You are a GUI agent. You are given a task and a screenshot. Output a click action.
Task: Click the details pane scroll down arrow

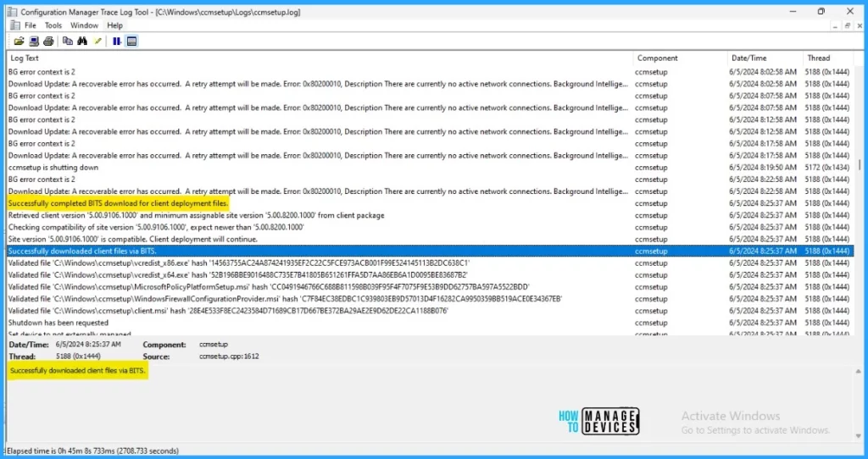click(x=859, y=436)
